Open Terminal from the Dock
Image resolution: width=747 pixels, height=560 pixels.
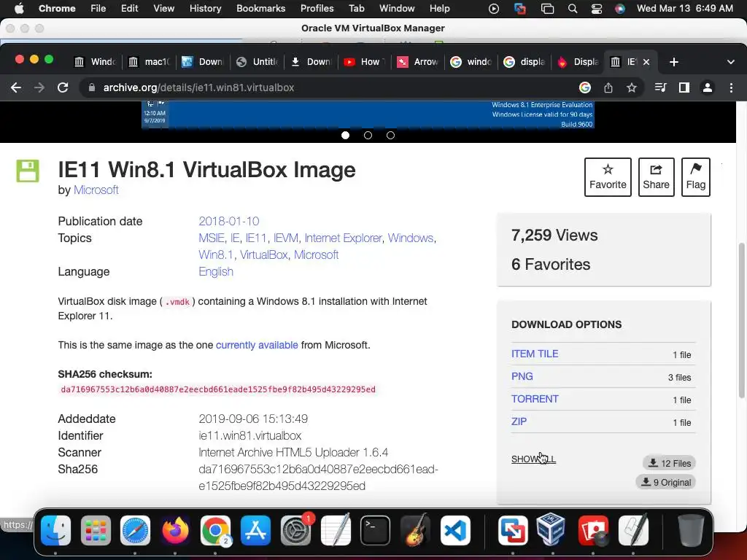pos(376,530)
